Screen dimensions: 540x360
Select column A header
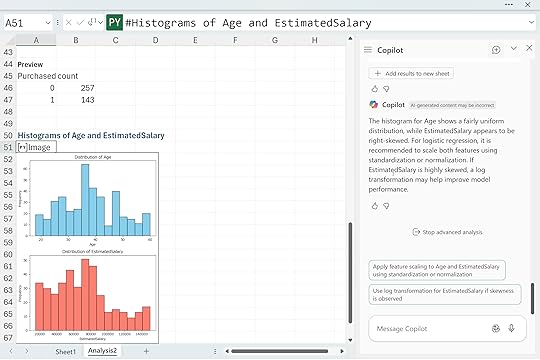click(36, 40)
